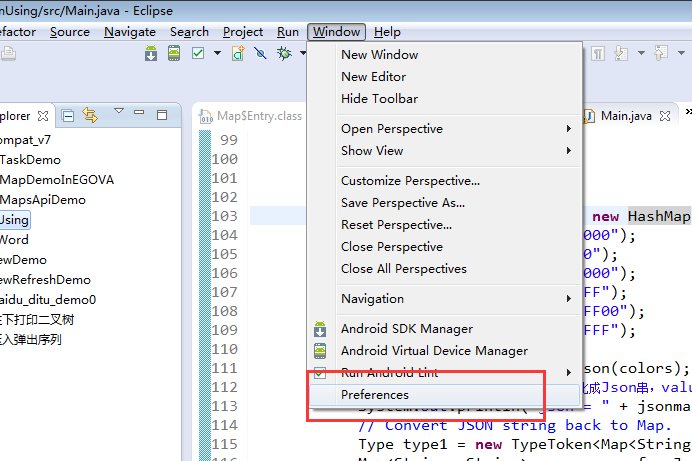Select aidu_ditu_demo0 project in explorer
Screen dimensions: 692x461
(x=48, y=300)
